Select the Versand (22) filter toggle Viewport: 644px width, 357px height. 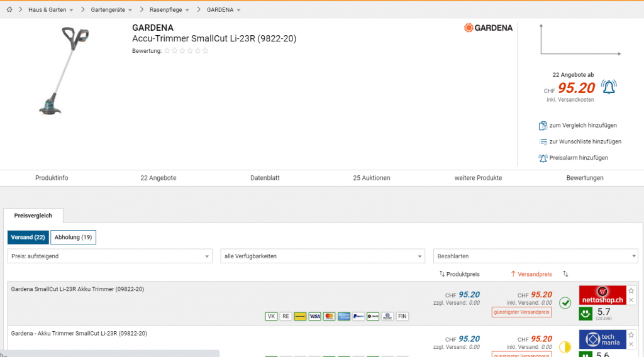(28, 237)
